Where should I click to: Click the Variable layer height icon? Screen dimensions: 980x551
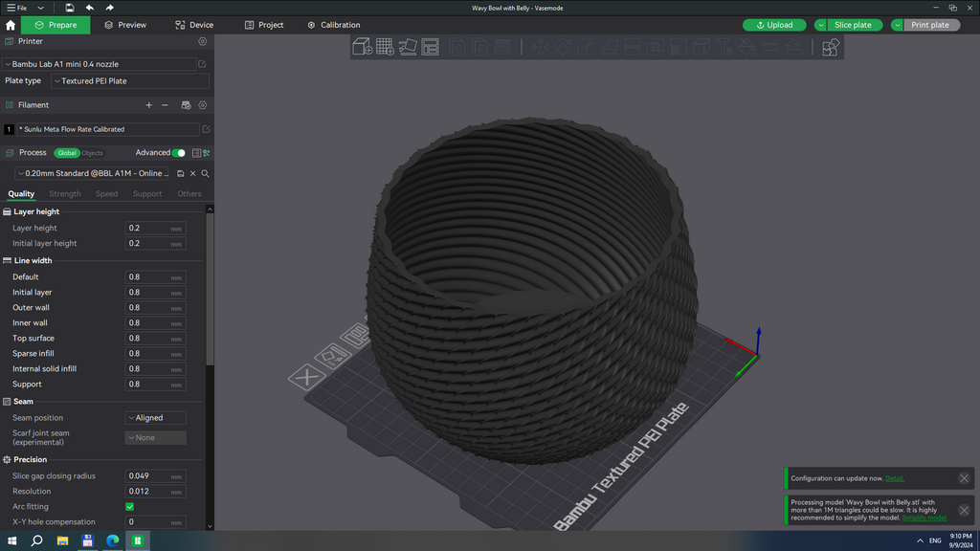tap(501, 47)
